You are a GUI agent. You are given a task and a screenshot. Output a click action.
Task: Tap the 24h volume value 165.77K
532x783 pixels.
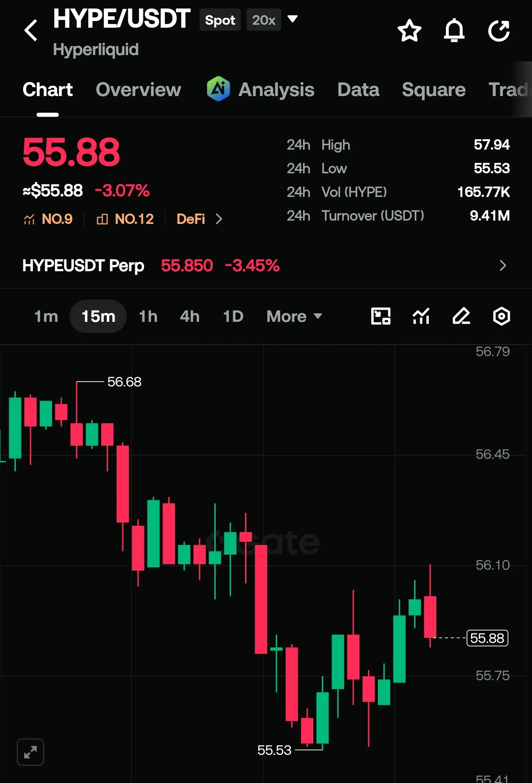(484, 192)
